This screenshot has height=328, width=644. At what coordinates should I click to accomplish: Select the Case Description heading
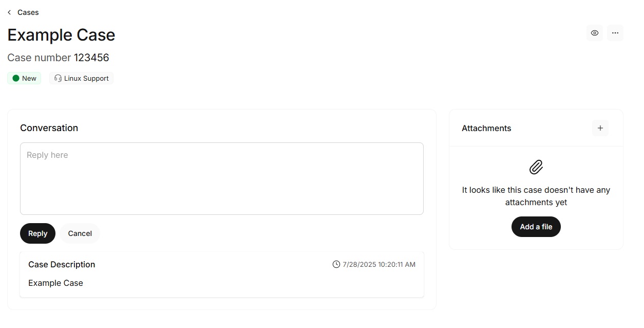click(x=62, y=264)
